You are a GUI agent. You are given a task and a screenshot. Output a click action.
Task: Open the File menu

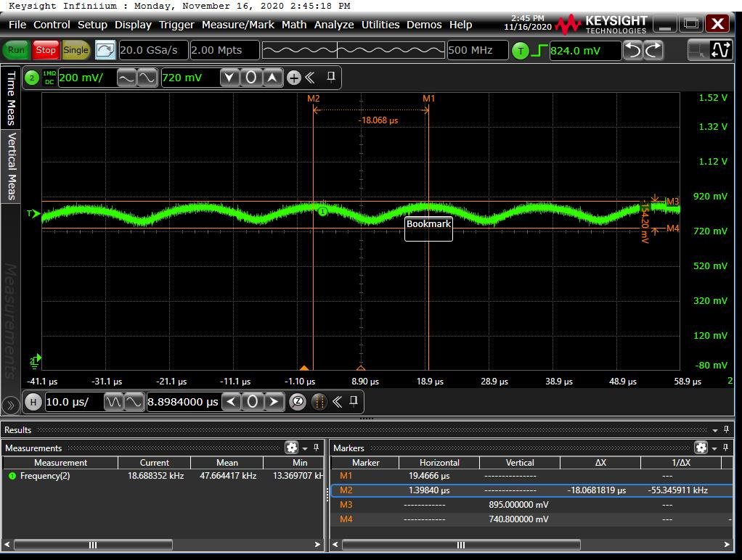pyautogui.click(x=17, y=25)
